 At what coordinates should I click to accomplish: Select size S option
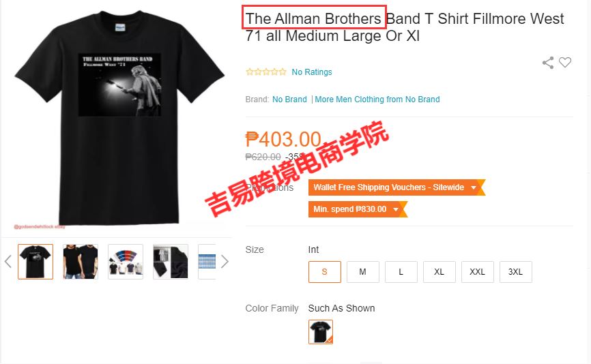coord(325,272)
